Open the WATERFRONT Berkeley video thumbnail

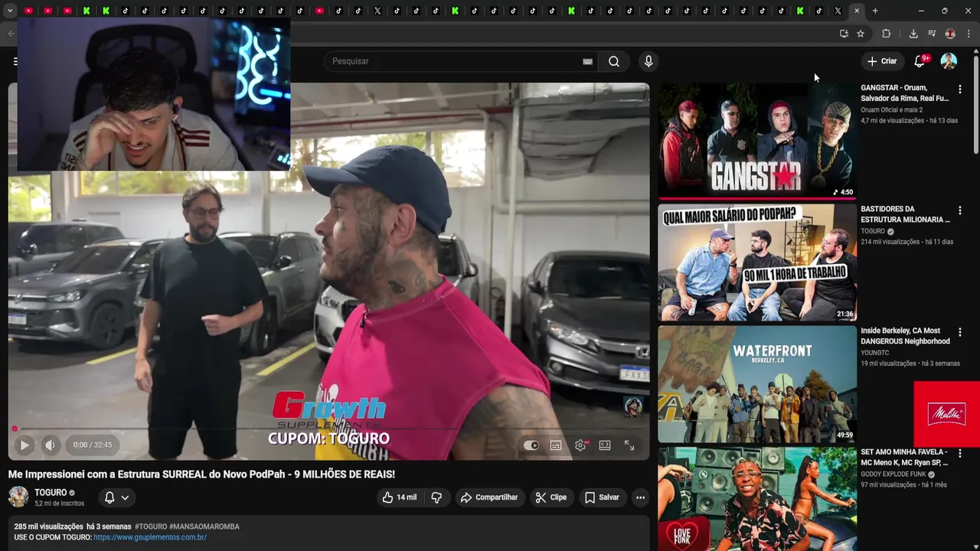pos(757,384)
